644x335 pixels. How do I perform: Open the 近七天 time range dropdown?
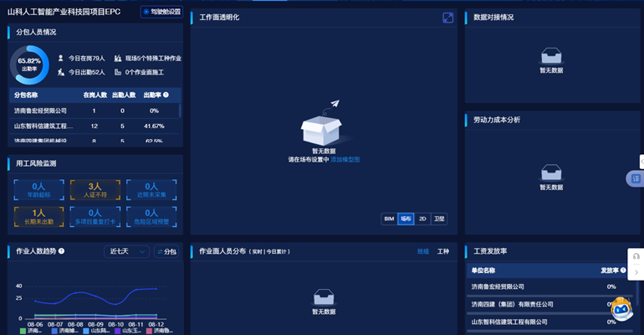(x=126, y=251)
